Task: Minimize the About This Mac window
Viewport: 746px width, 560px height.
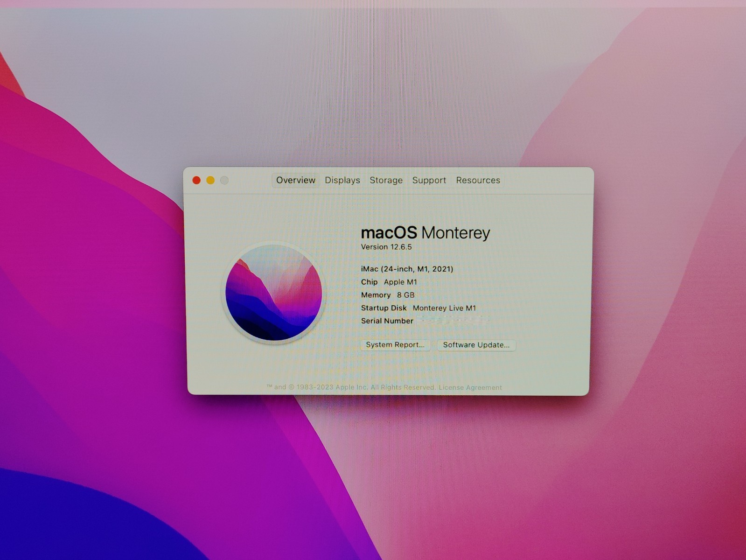Action: click(210, 180)
